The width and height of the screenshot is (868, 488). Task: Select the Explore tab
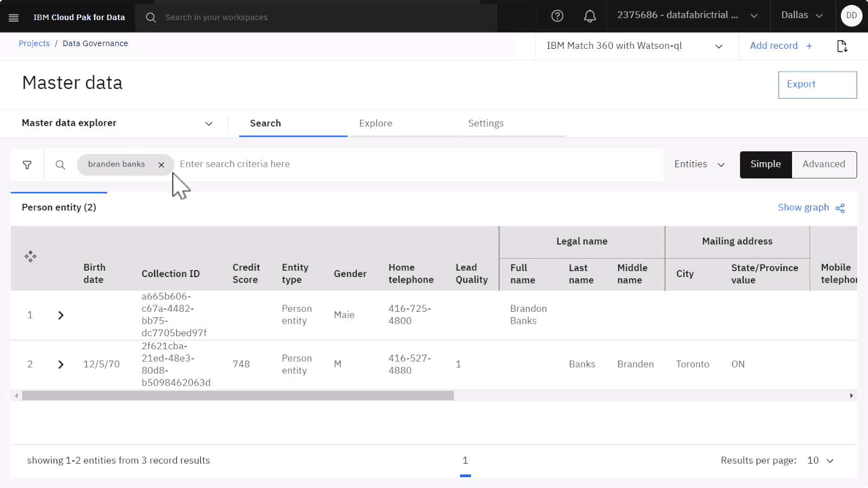click(403, 124)
